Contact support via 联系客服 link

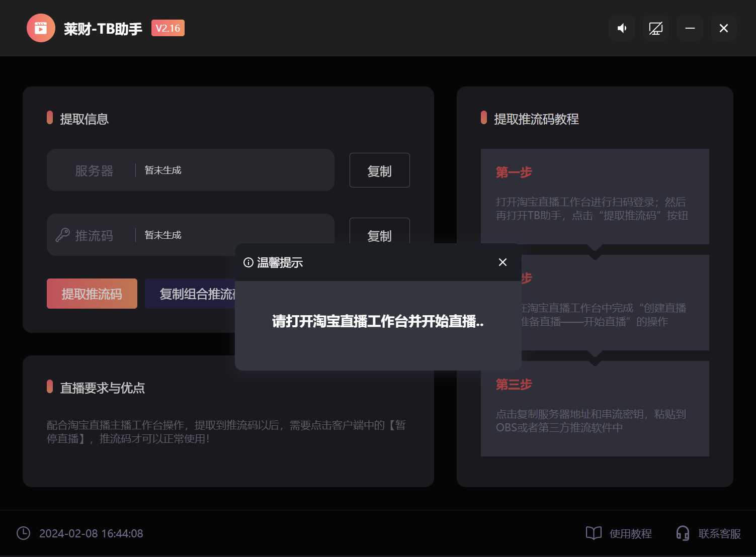click(x=719, y=533)
